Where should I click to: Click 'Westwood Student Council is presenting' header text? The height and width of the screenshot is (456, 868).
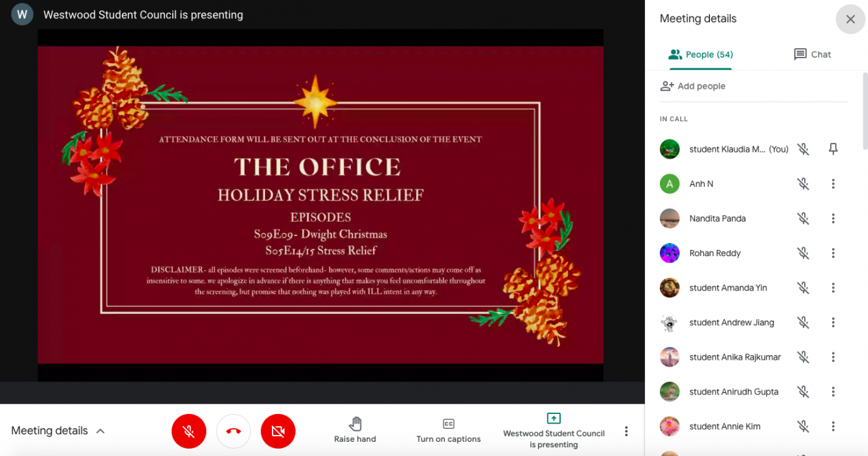[143, 14]
